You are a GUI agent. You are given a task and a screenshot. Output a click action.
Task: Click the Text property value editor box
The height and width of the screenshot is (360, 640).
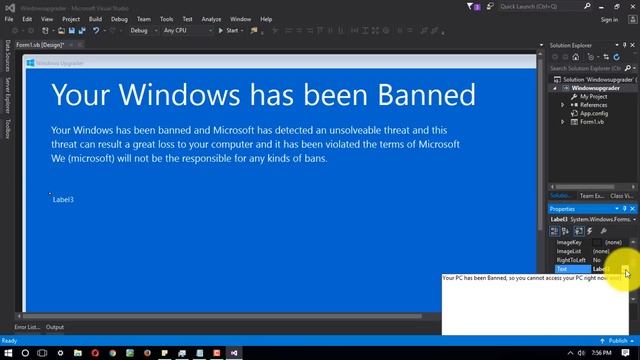(x=535, y=304)
